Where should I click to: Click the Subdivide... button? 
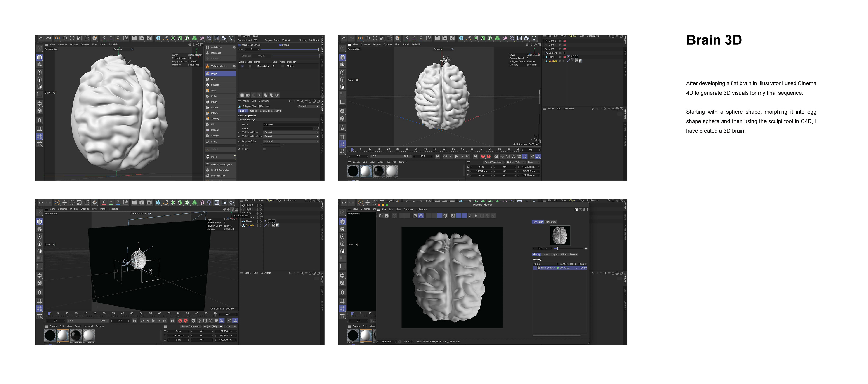217,47
